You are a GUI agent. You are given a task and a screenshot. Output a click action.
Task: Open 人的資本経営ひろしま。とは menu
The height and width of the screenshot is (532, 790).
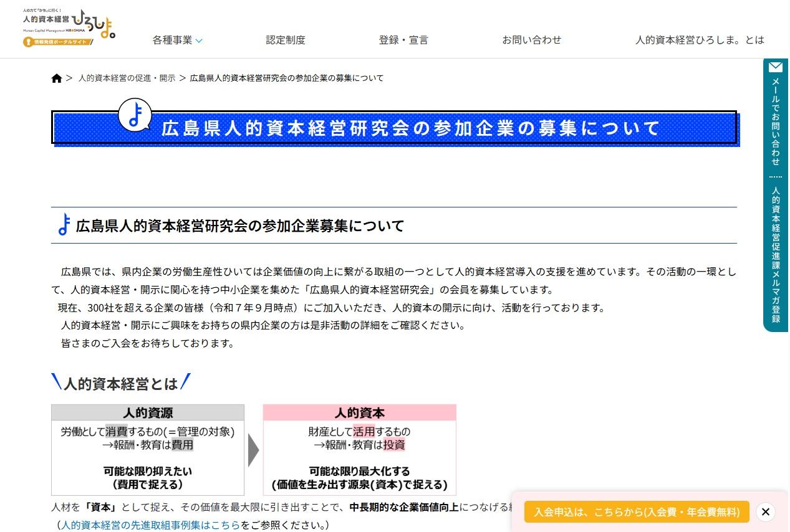(x=700, y=40)
